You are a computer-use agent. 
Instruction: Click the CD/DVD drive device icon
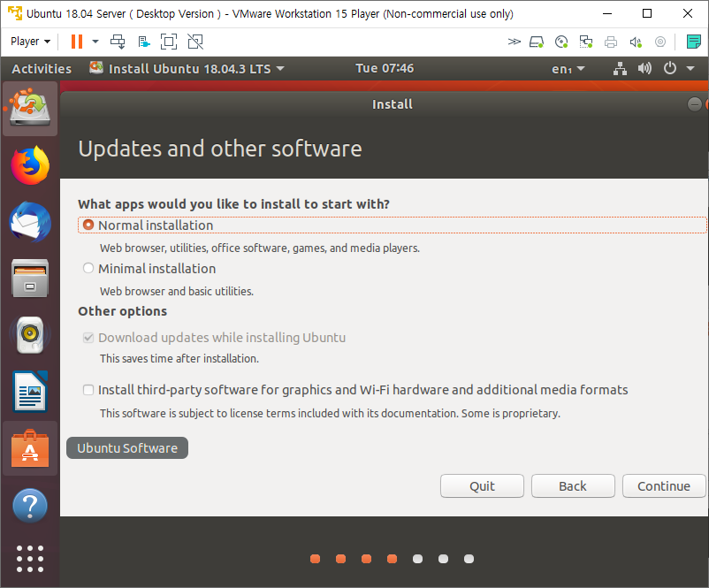(x=561, y=42)
